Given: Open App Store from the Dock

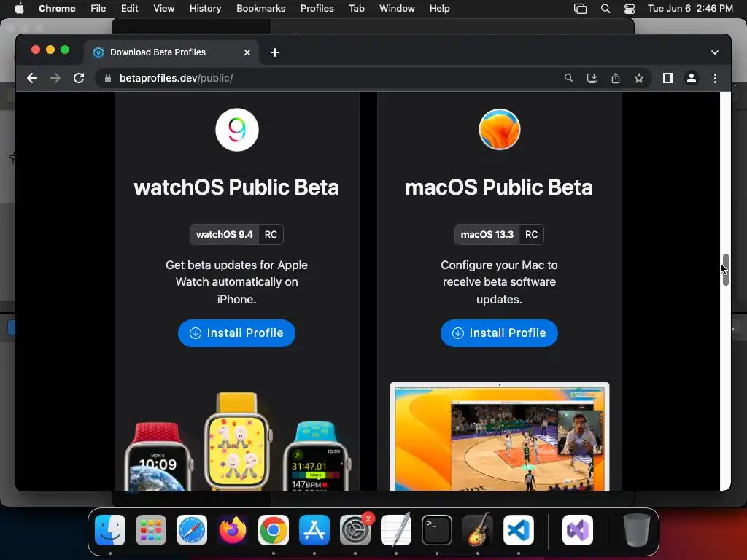Looking at the screenshot, I should 314,530.
